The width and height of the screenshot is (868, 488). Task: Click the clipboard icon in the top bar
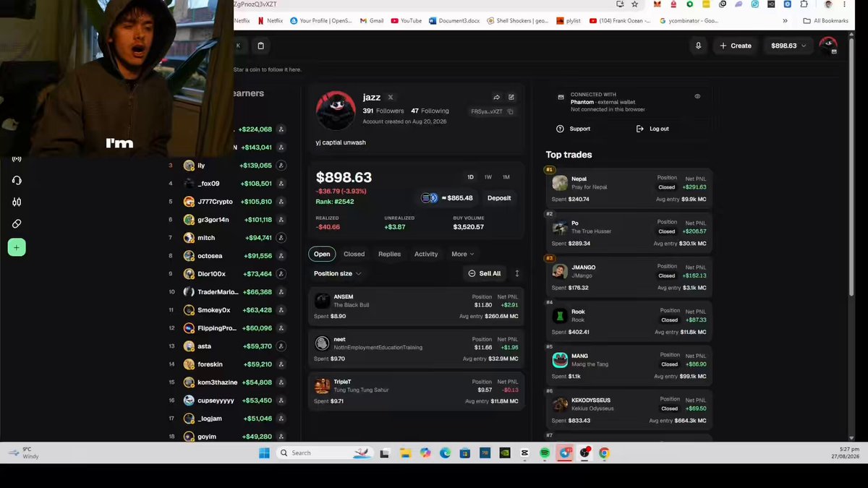coord(260,46)
